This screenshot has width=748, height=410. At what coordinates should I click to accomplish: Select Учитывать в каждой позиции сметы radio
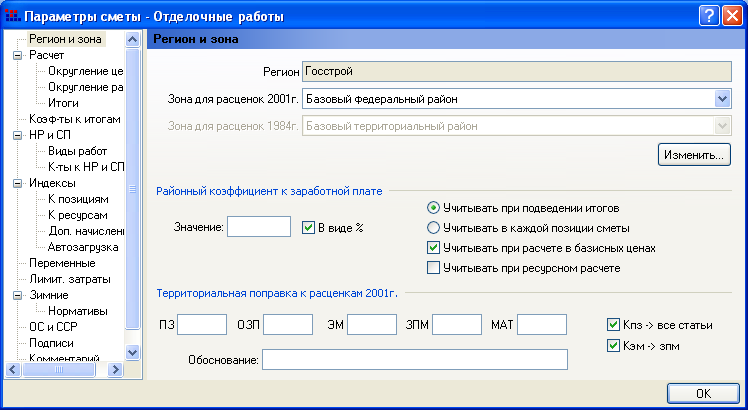(x=433, y=228)
